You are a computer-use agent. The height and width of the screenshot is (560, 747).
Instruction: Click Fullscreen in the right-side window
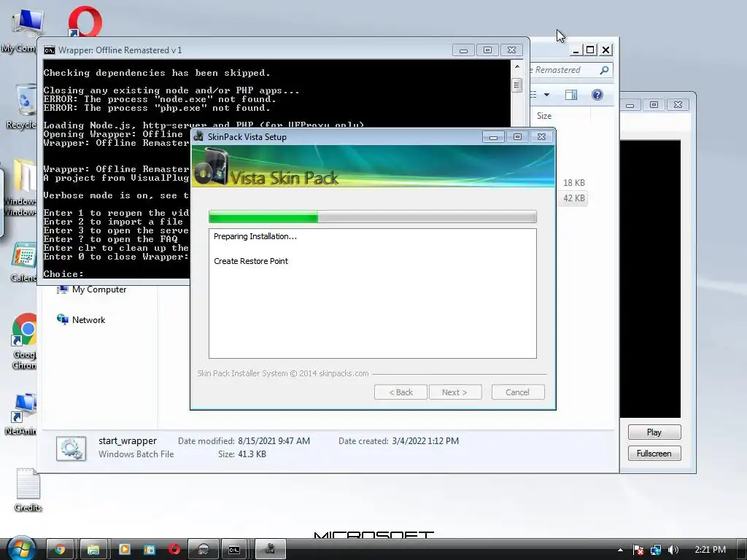tap(654, 454)
